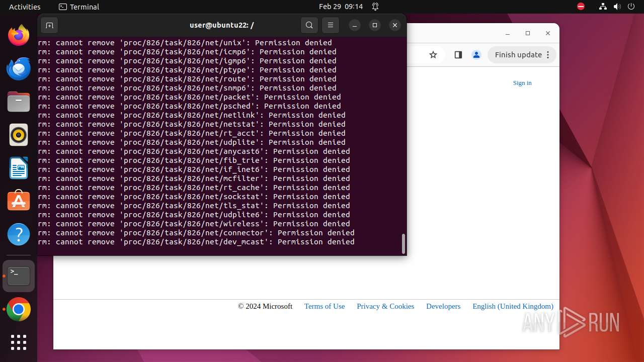Click the line ending 'net/unix' Permission denied

point(185,43)
